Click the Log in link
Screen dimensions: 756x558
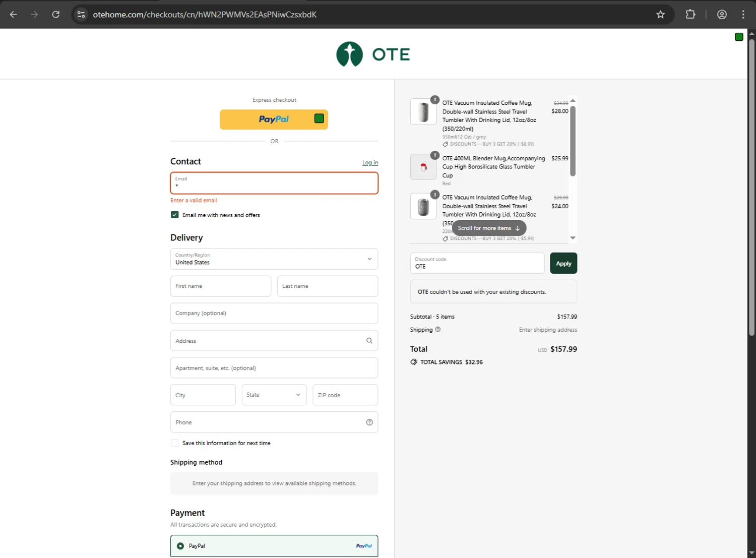click(x=370, y=162)
